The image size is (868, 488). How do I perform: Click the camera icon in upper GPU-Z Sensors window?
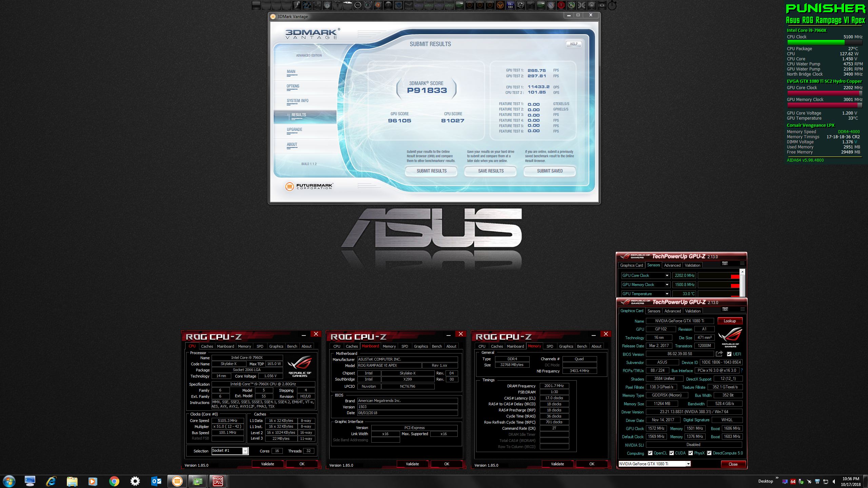coord(725,263)
